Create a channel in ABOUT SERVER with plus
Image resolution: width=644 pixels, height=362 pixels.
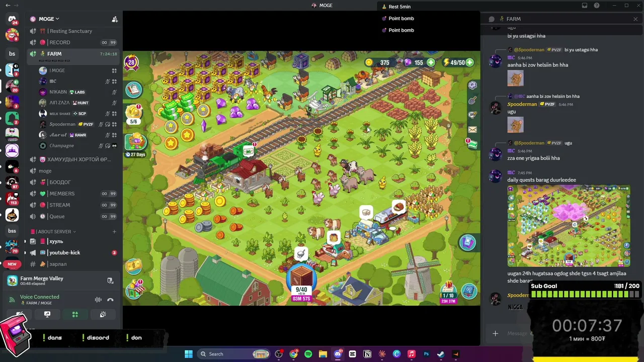click(114, 232)
